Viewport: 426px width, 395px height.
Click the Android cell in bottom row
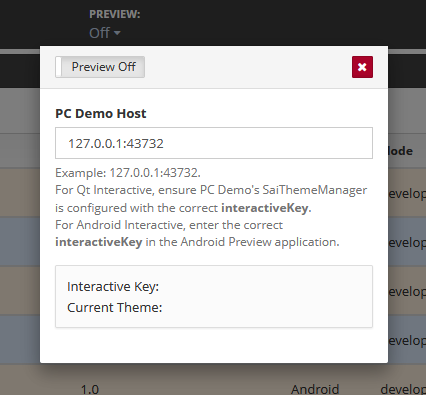(315, 389)
